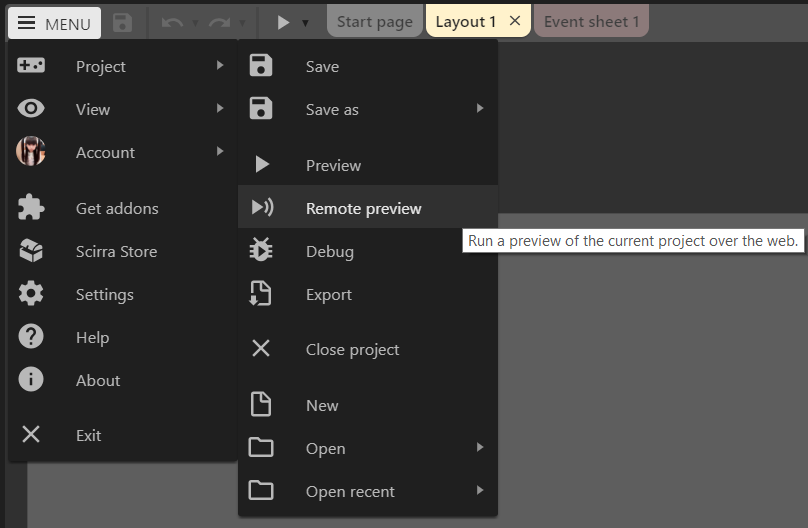Open the preview options dropdown arrow

(305, 23)
